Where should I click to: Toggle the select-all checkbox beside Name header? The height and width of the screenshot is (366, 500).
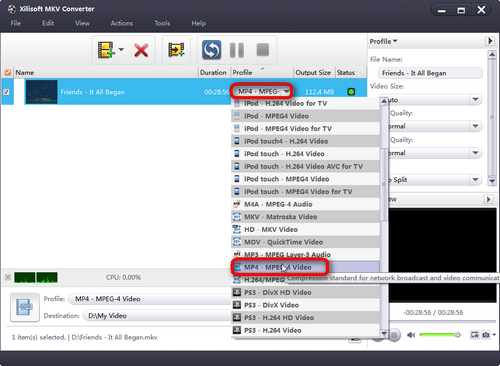pos(7,72)
